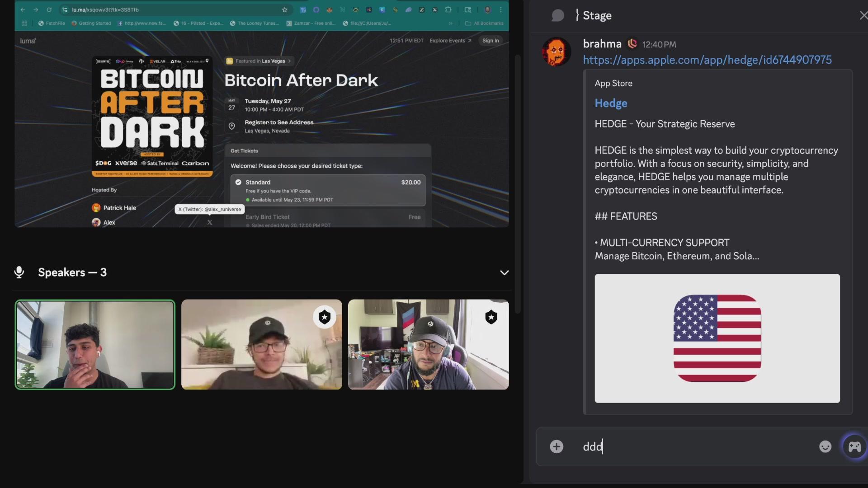Click the Sign In button
This screenshot has height=488, width=868.
coord(491,41)
